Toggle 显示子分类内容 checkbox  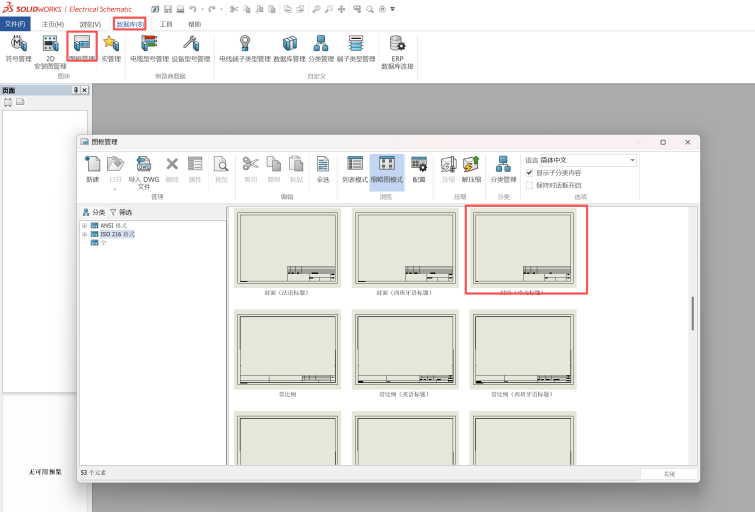click(530, 173)
